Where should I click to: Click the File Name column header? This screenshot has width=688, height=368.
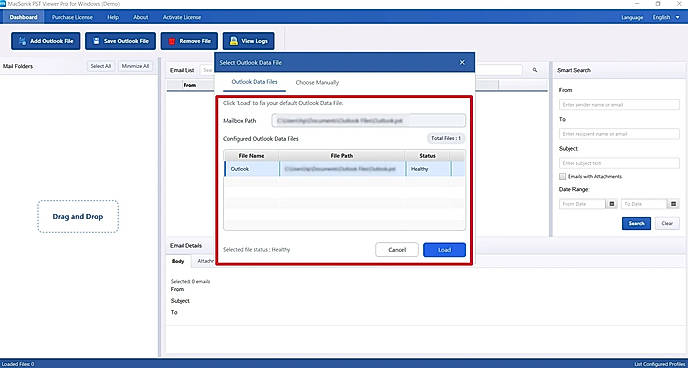(x=251, y=156)
